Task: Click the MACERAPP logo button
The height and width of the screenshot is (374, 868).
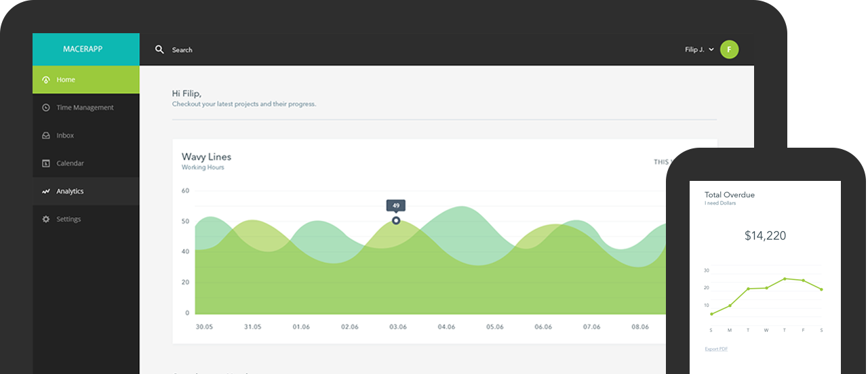Action: 86,49
